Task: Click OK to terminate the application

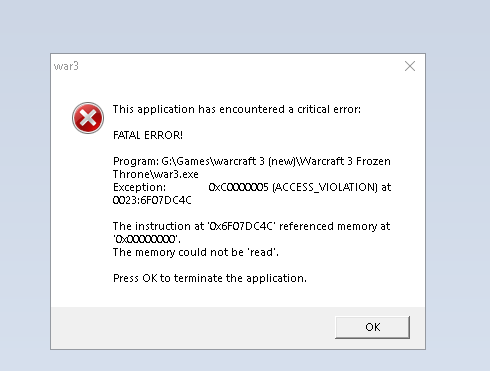Action: (x=372, y=327)
